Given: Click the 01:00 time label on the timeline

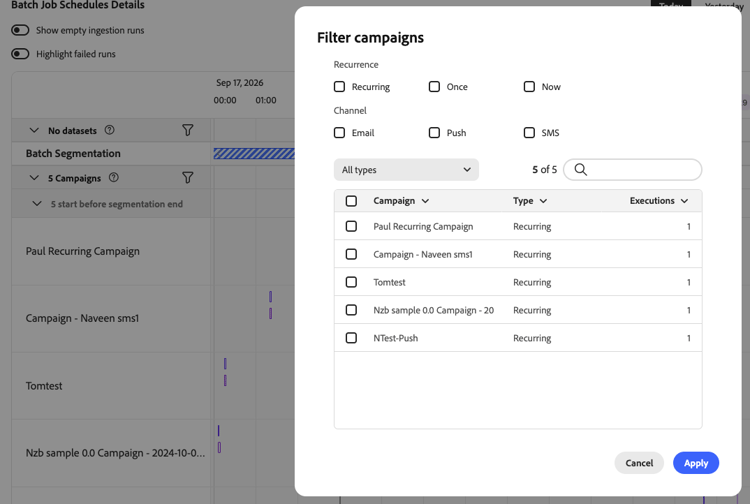Looking at the screenshot, I should (x=265, y=100).
